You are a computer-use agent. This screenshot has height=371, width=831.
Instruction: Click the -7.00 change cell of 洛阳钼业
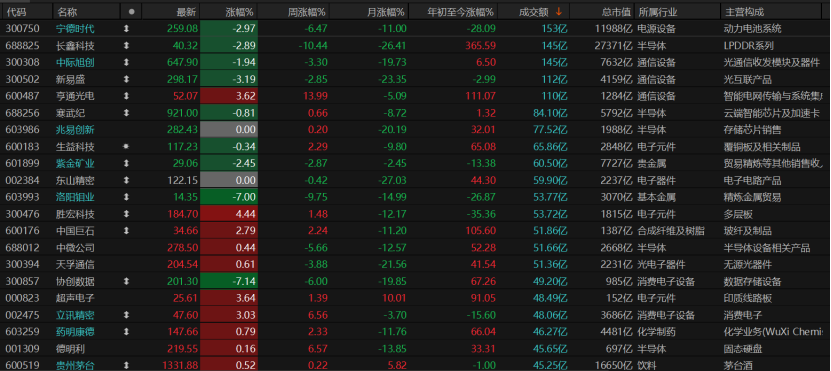[x=229, y=197]
